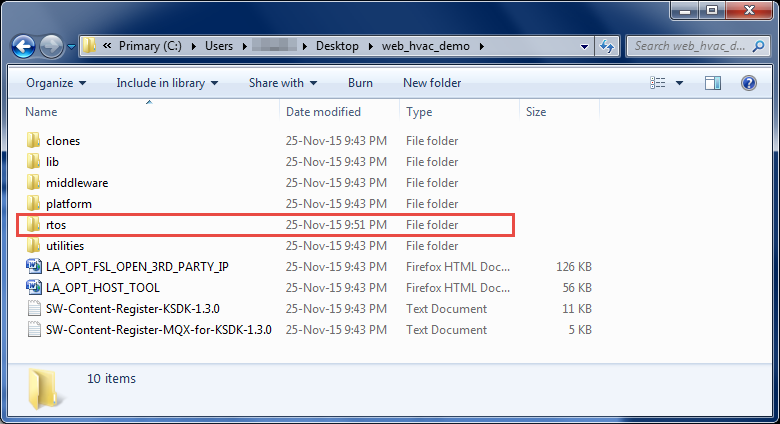The width and height of the screenshot is (780, 424).
Task: Select the platform folder icon
Action: click(x=33, y=203)
